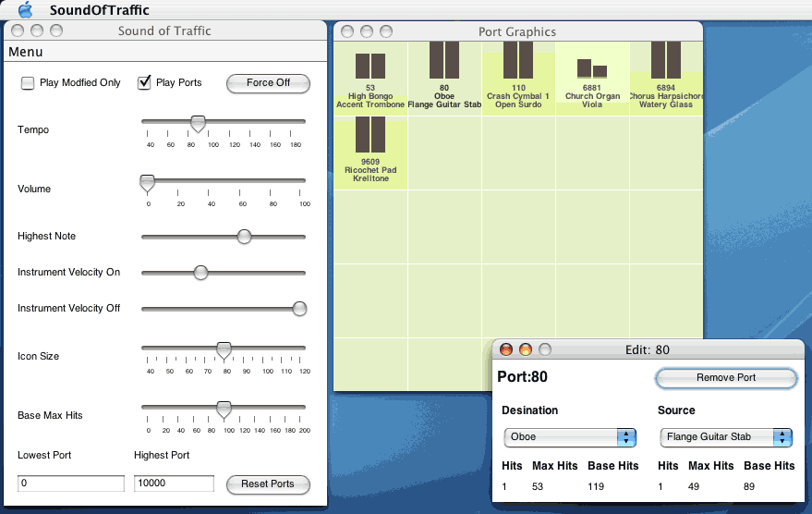Click the 'High Bongo' label under port 53
812x514 pixels.
[x=370, y=96]
